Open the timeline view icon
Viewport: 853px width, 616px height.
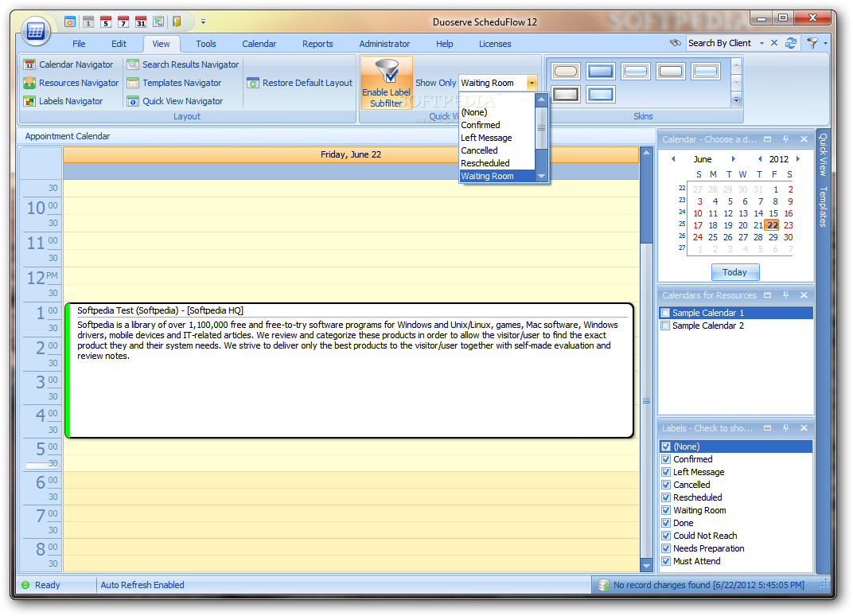click(158, 21)
